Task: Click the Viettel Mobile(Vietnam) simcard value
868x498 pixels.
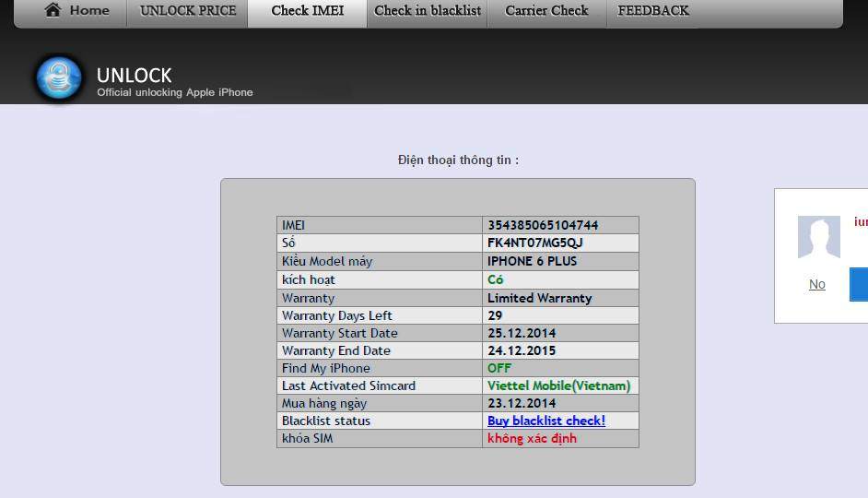Action: (x=558, y=386)
